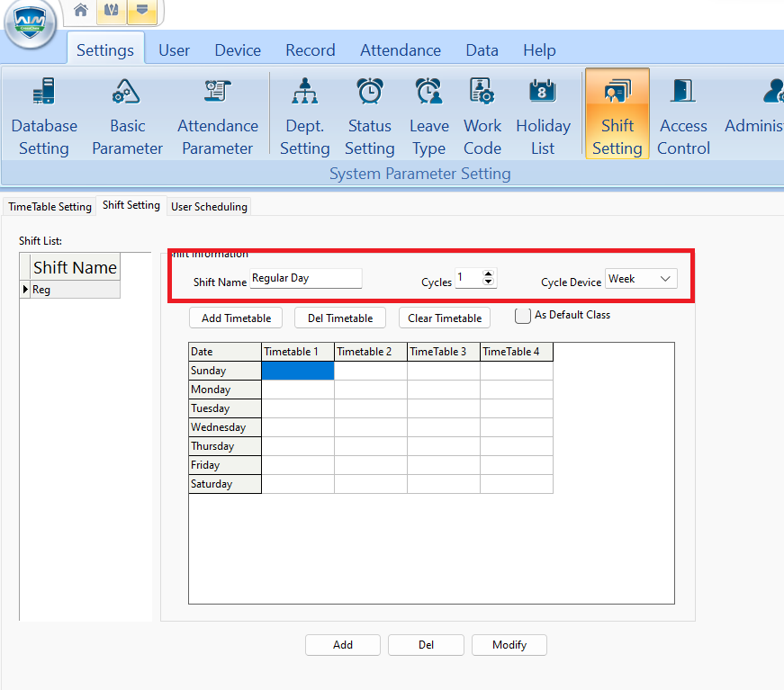Click the Tuesday row header
Viewport: 784px width, 690px height.
click(225, 408)
